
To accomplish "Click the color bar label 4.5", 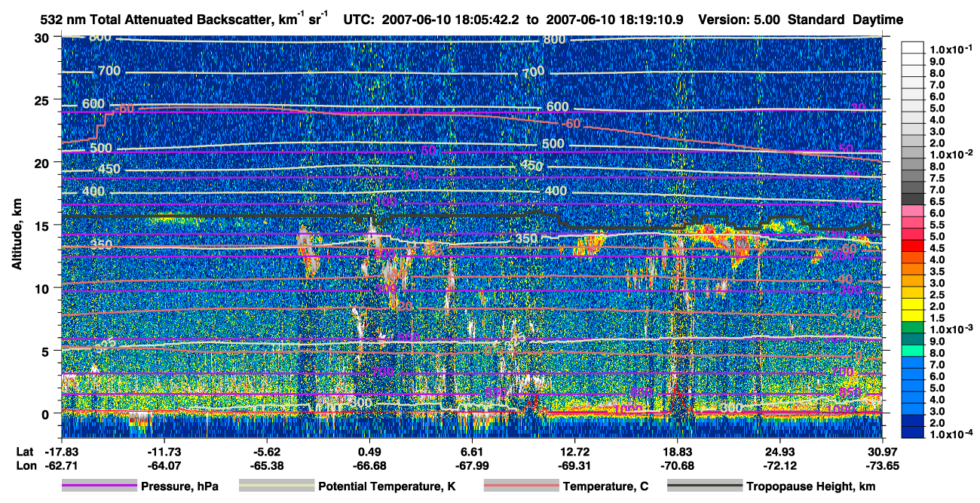I will pyautogui.click(x=937, y=248).
